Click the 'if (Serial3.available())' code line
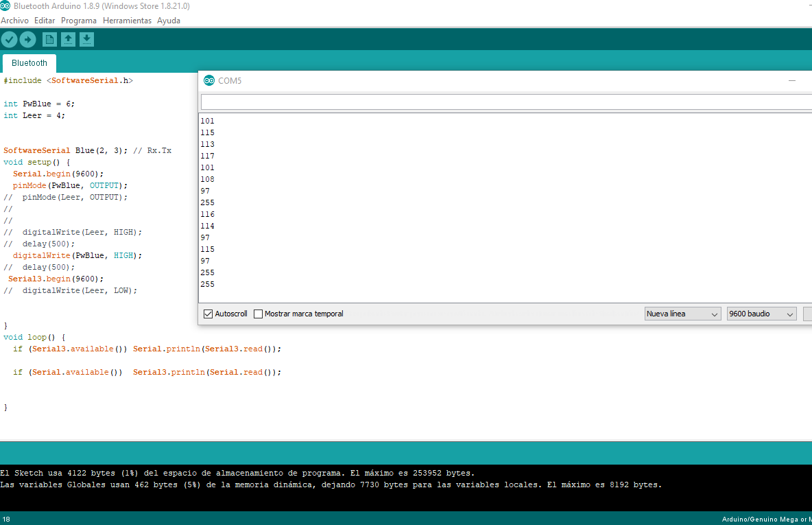812x525 pixels. [x=147, y=349]
